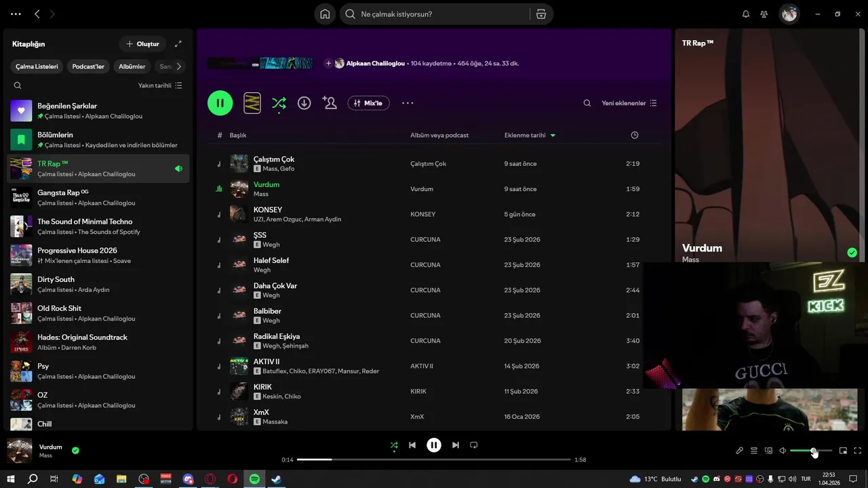Pause with the bottom player button
The image size is (868, 488).
(x=434, y=445)
